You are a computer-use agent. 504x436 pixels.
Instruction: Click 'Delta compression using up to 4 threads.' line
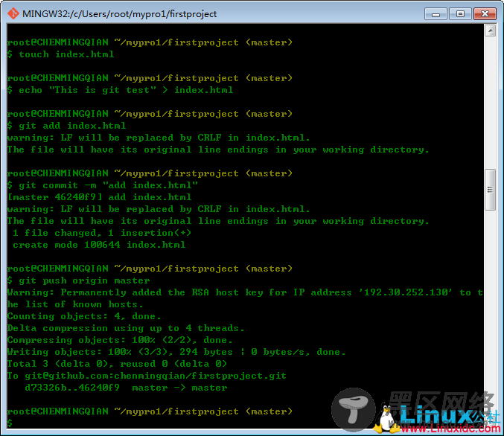(126, 328)
